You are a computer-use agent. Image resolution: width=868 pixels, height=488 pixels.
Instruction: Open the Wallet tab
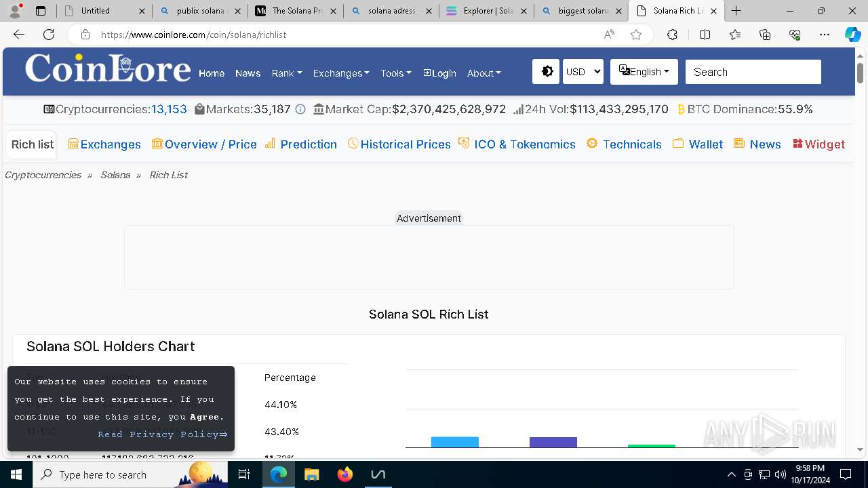tap(698, 144)
